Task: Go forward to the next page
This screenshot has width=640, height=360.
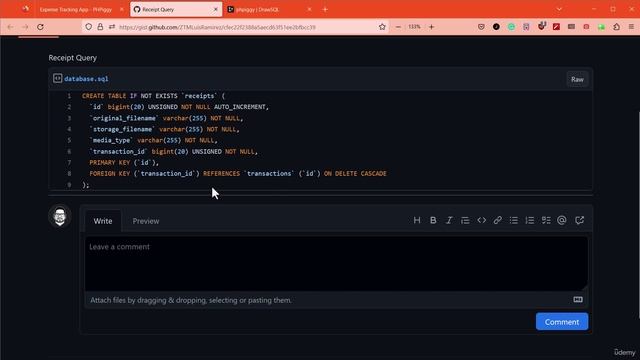Action: pos(25,27)
